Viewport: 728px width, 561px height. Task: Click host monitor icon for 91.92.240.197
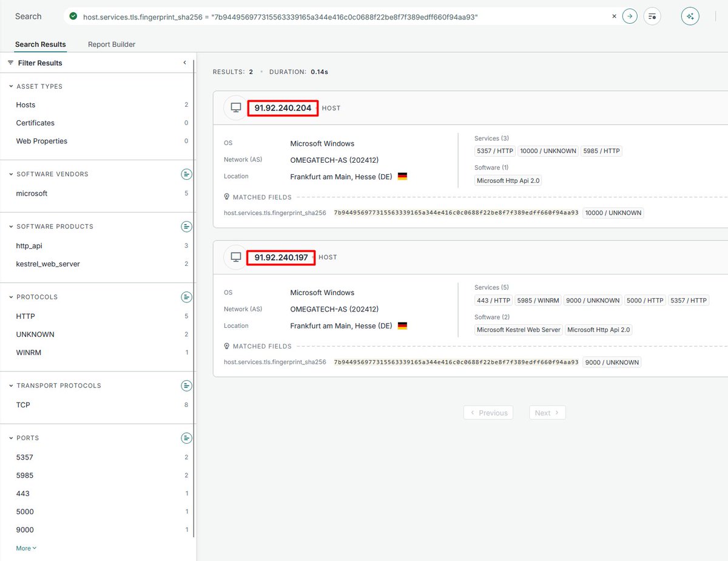(235, 257)
